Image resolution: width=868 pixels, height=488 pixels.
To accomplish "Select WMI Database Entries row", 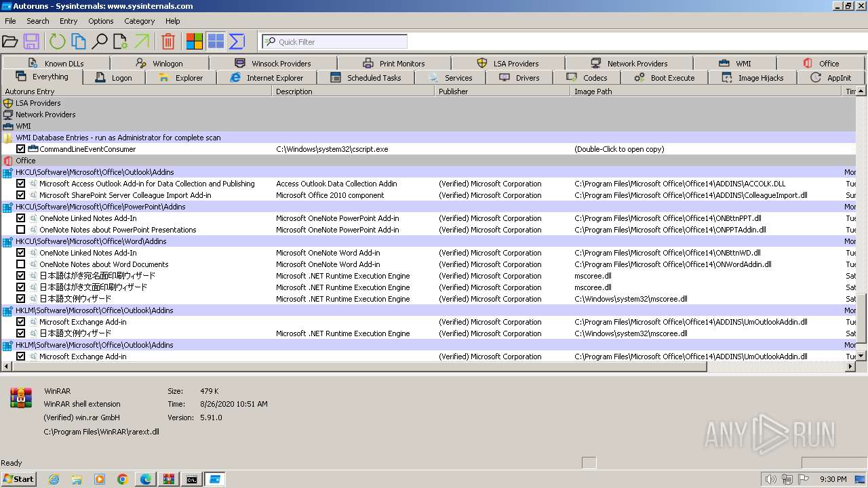I will tap(429, 138).
